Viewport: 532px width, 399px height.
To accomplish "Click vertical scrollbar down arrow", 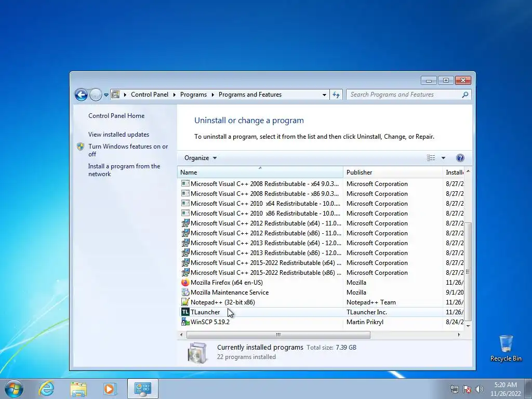I will [468, 326].
